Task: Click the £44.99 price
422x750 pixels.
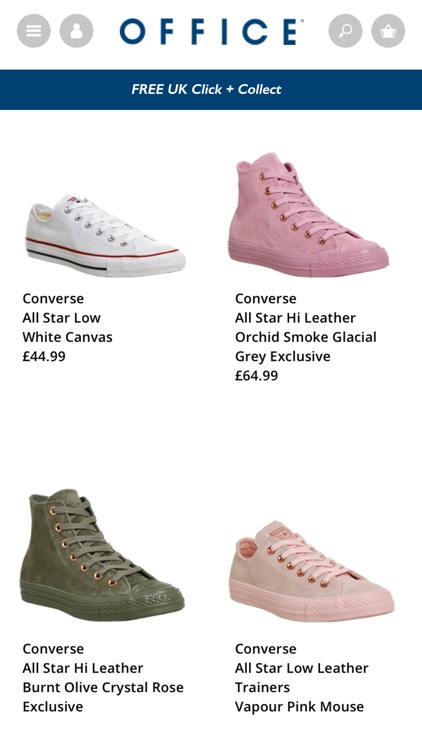Action: point(44,356)
